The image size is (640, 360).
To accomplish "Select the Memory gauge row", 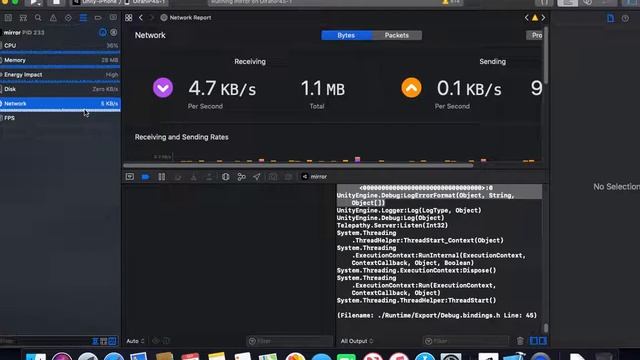I will tap(60, 60).
